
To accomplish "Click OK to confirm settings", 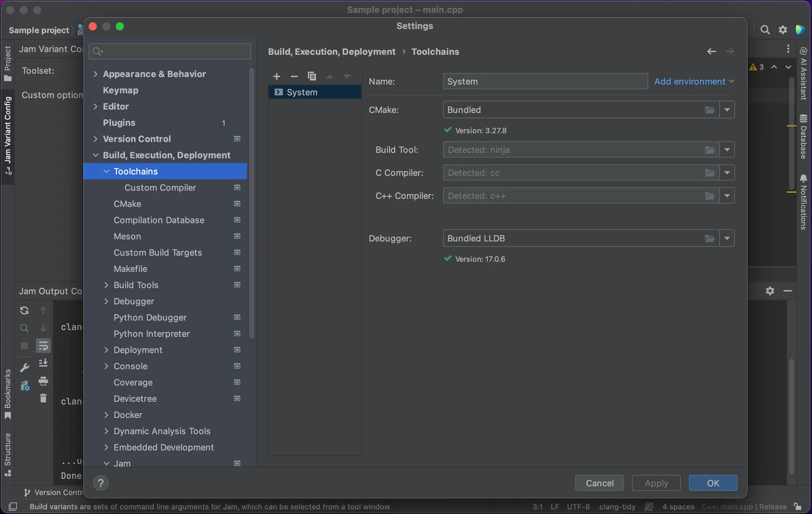I will 713,483.
